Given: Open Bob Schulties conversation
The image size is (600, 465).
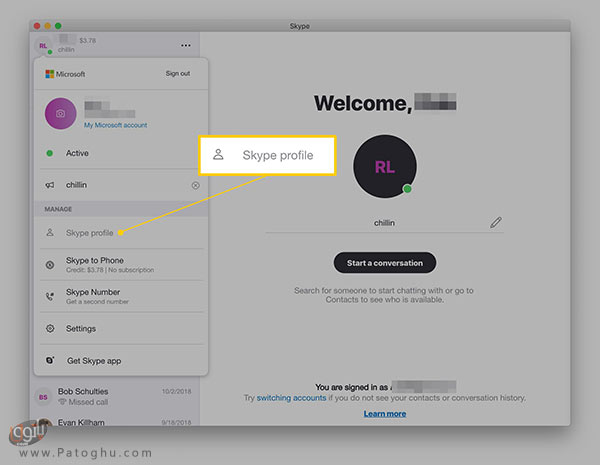Looking at the screenshot, I should [x=115, y=397].
